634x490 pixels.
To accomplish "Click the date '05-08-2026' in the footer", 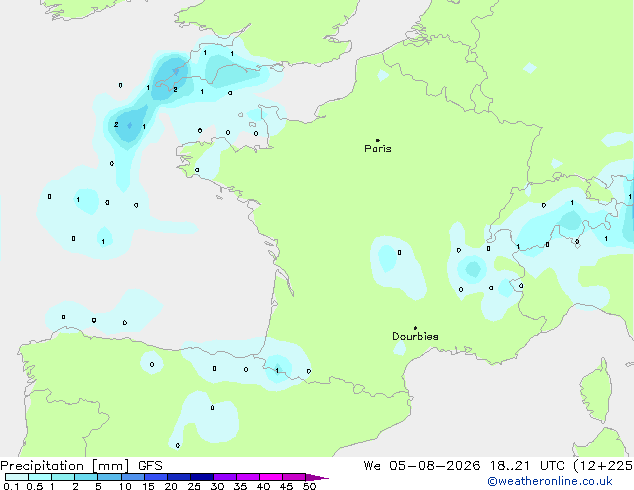I will [435, 466].
